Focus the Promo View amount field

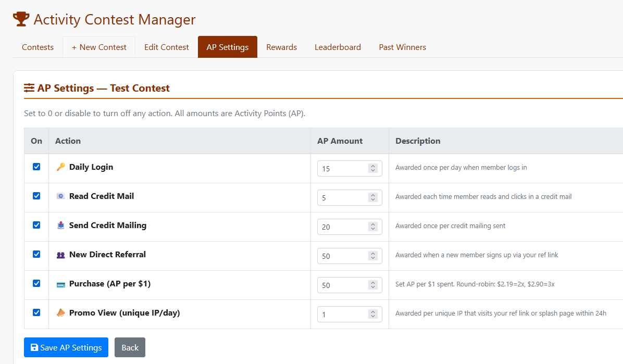pos(350,314)
